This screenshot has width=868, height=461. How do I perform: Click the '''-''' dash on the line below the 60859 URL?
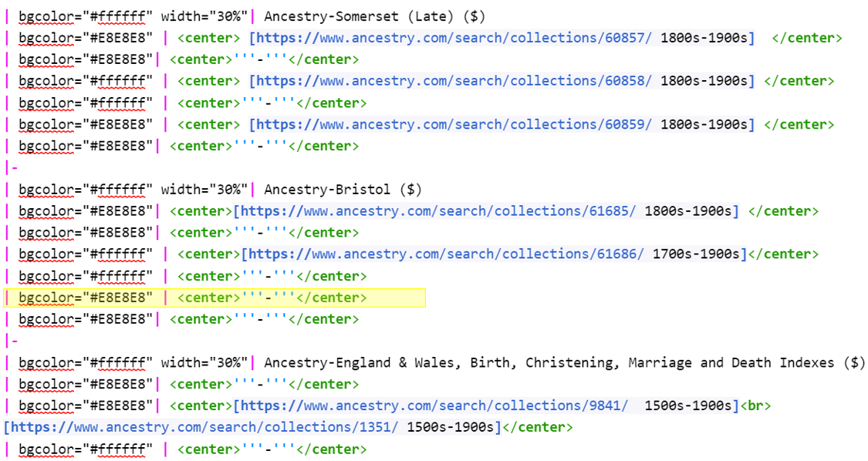pos(261,146)
